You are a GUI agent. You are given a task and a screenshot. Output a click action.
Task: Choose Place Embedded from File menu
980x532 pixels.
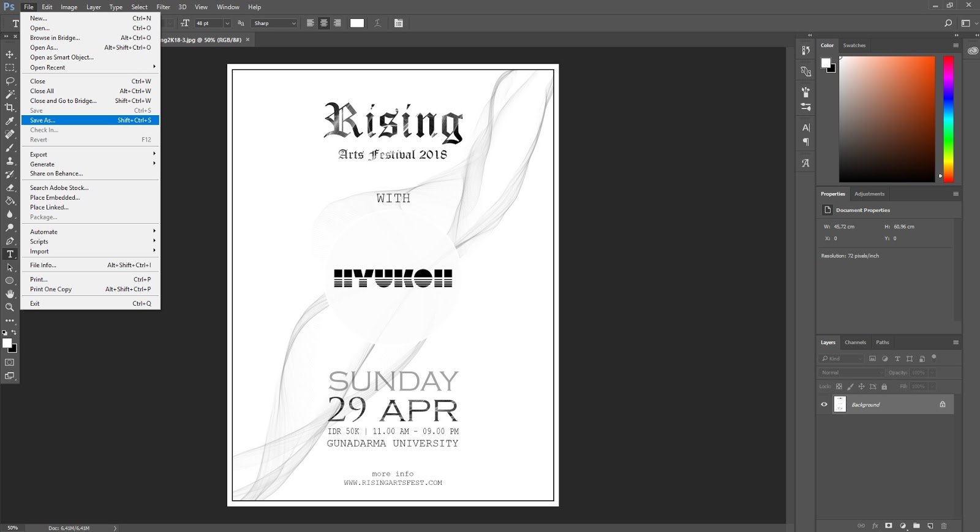91,197
